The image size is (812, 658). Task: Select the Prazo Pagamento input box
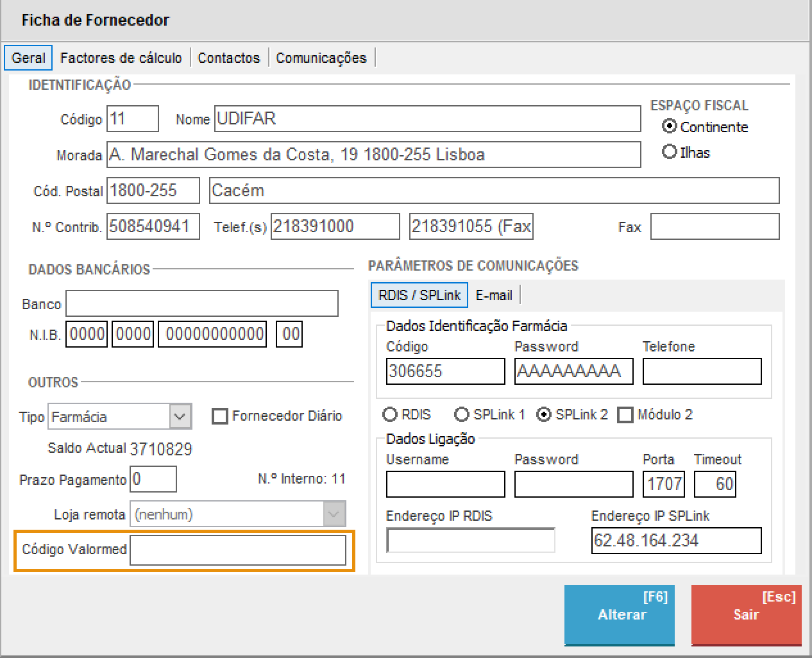[153, 479]
